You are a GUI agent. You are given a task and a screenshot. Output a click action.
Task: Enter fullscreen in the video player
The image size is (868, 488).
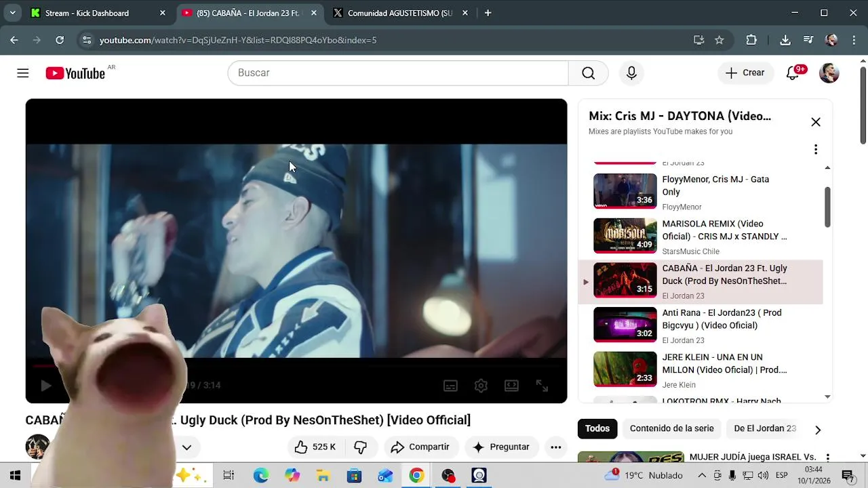(542, 386)
